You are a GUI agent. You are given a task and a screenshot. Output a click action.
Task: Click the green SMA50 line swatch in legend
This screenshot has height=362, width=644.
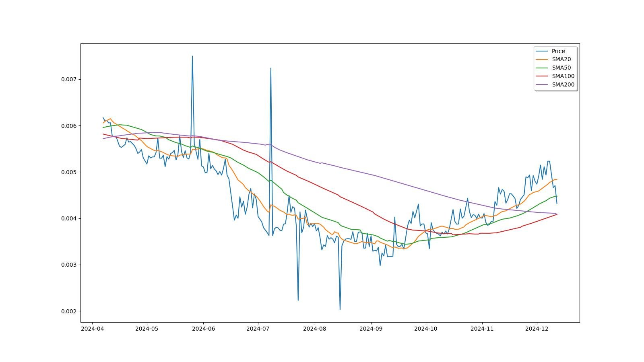[542, 68]
